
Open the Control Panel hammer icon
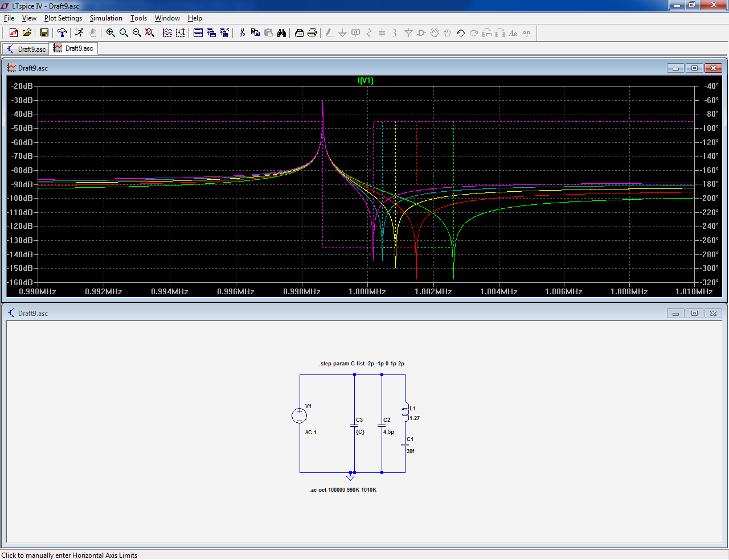(62, 33)
